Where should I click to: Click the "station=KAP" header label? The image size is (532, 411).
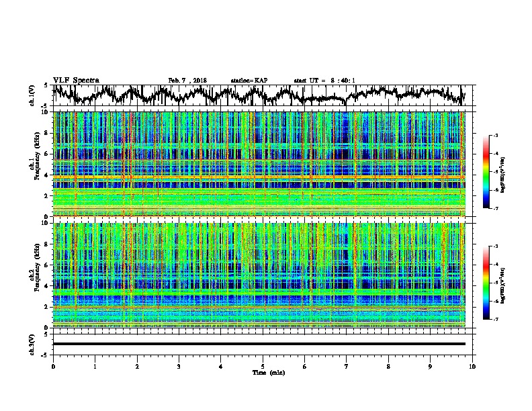[249, 81]
